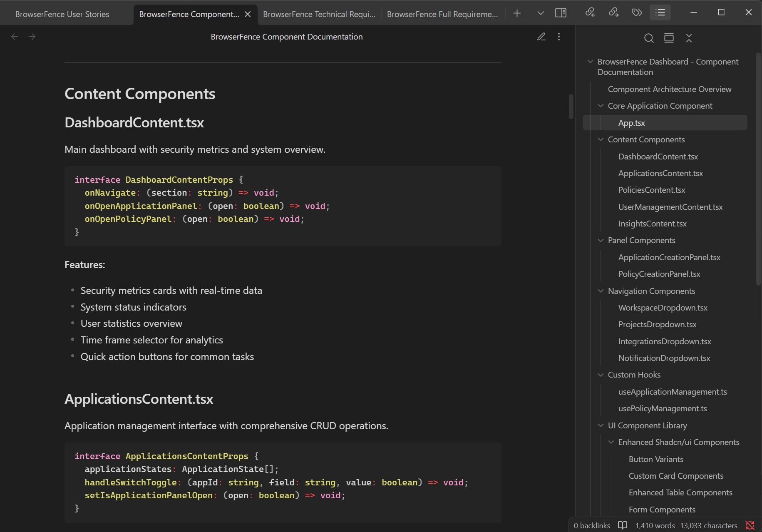The image size is (762, 532).
Task: Open the backlinks panel icon
Action: click(x=591, y=12)
